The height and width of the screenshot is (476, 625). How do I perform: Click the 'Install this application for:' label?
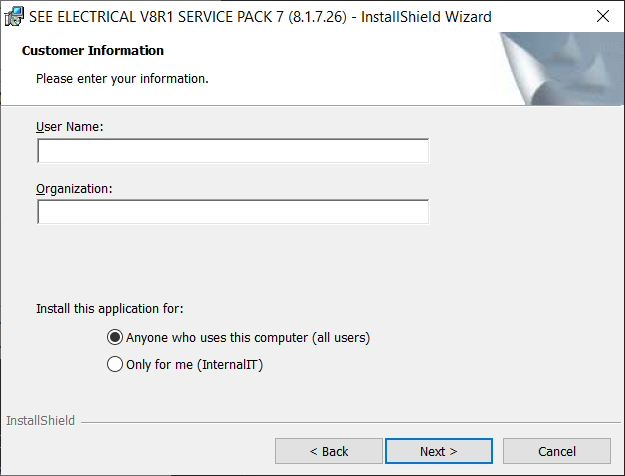pyautogui.click(x=110, y=309)
